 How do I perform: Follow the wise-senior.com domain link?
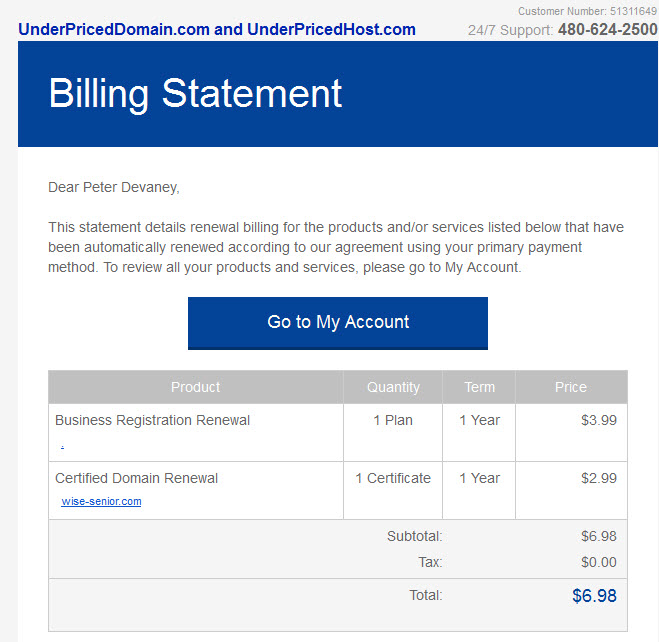(101, 501)
